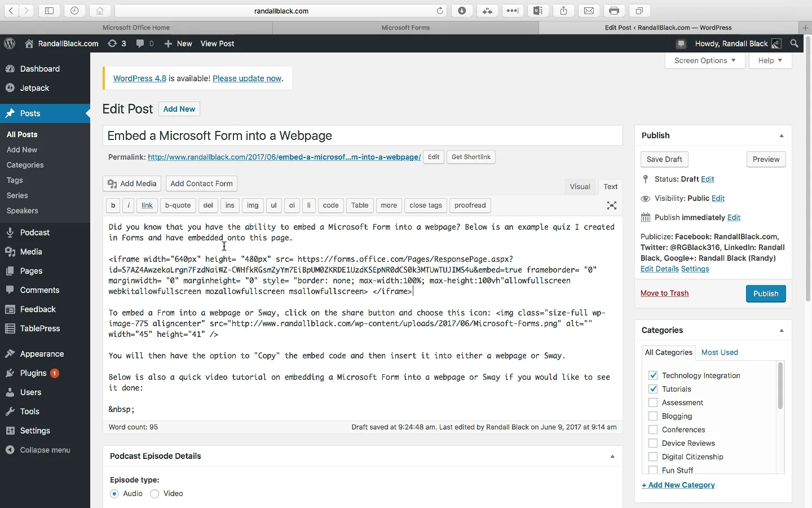
Task: Switch to the Most Used categories tab
Action: [720, 352]
